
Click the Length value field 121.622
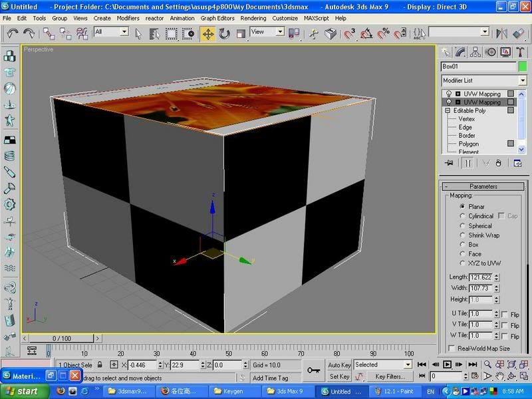point(481,277)
